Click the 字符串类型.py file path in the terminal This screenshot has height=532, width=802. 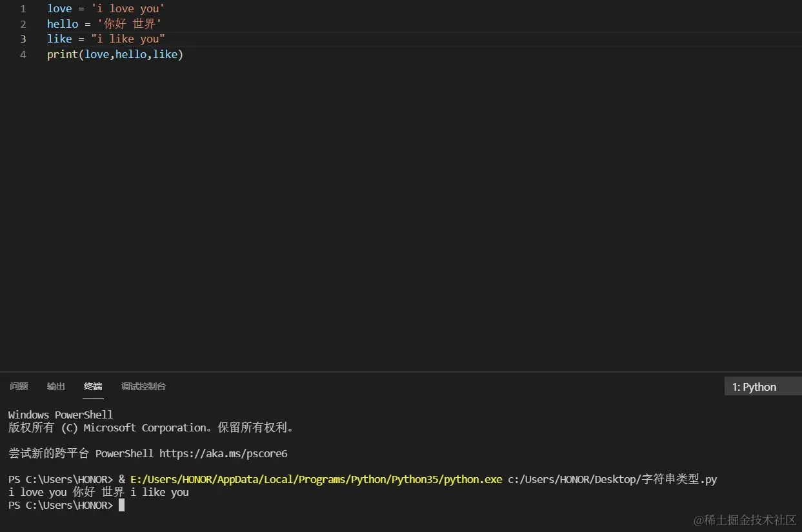pos(612,479)
